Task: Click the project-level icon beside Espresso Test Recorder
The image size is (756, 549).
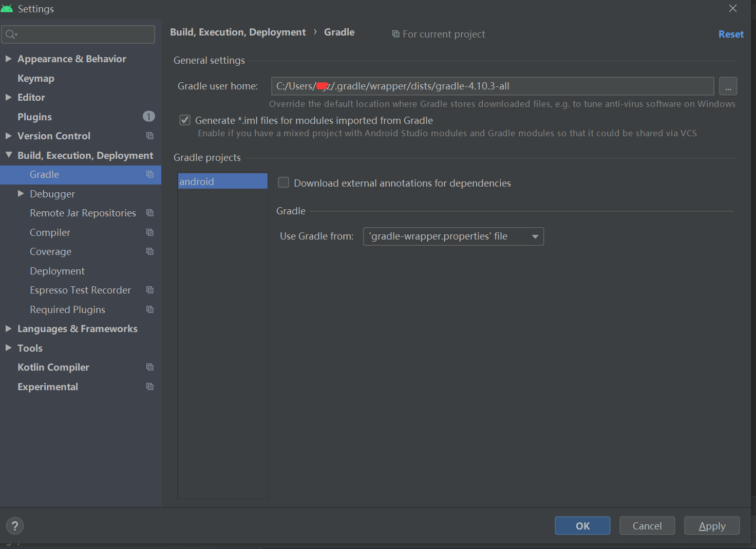Action: [150, 290]
